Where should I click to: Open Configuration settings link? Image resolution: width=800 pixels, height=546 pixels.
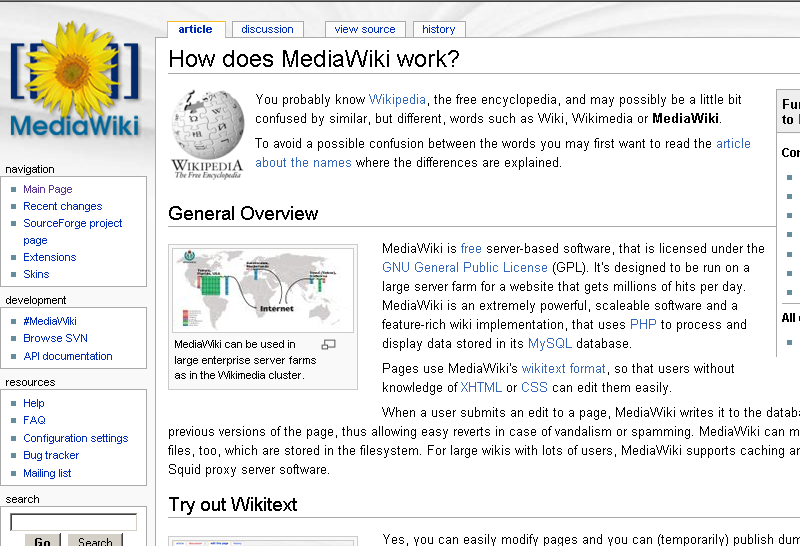(x=76, y=438)
